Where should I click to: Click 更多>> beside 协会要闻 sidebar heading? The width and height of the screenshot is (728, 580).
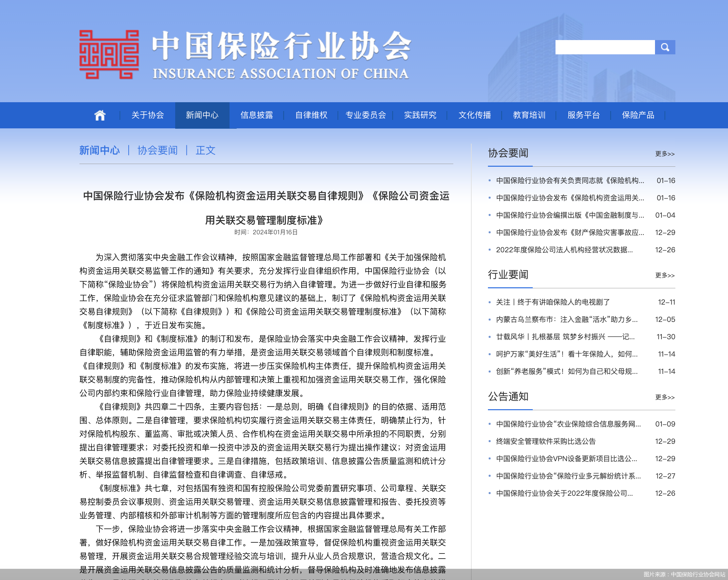point(665,154)
